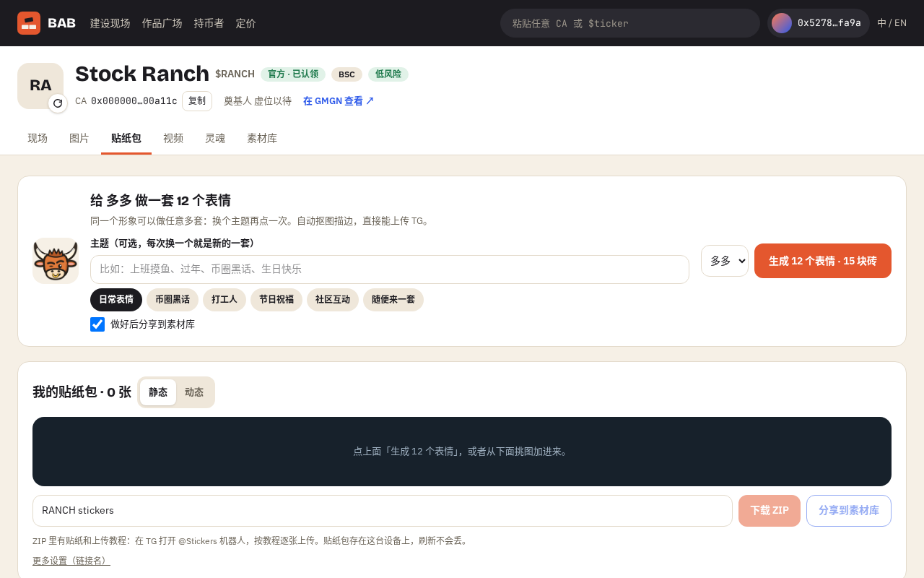Viewport: 924px width, 578px height.
Task: Click the 复制 contract address button
Action: 197,101
